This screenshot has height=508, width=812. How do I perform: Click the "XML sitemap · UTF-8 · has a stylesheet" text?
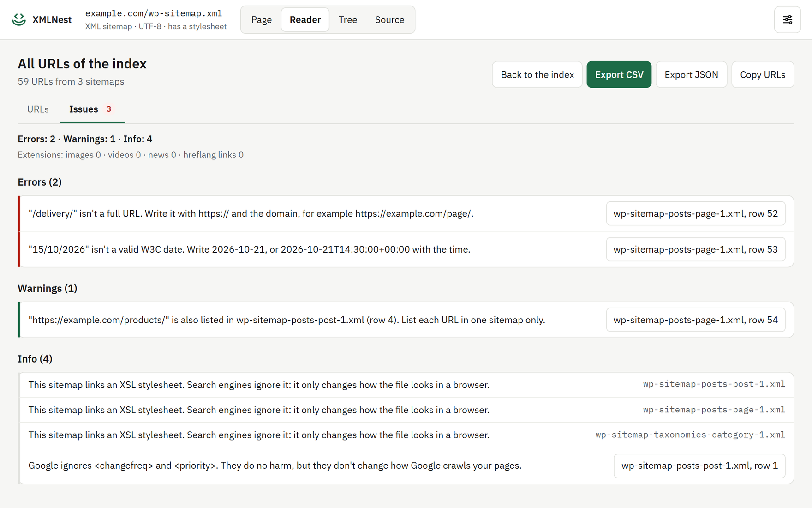[156, 26]
